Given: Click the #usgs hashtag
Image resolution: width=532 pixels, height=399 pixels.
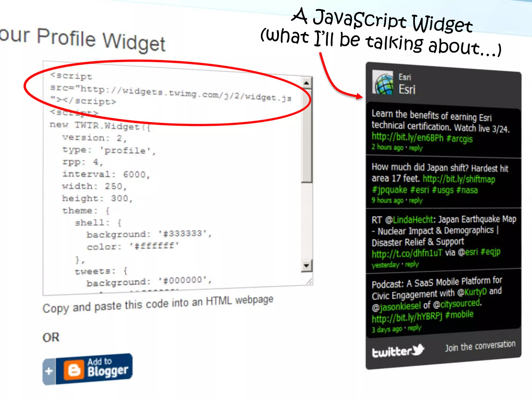Looking at the screenshot, I should coord(443,190).
